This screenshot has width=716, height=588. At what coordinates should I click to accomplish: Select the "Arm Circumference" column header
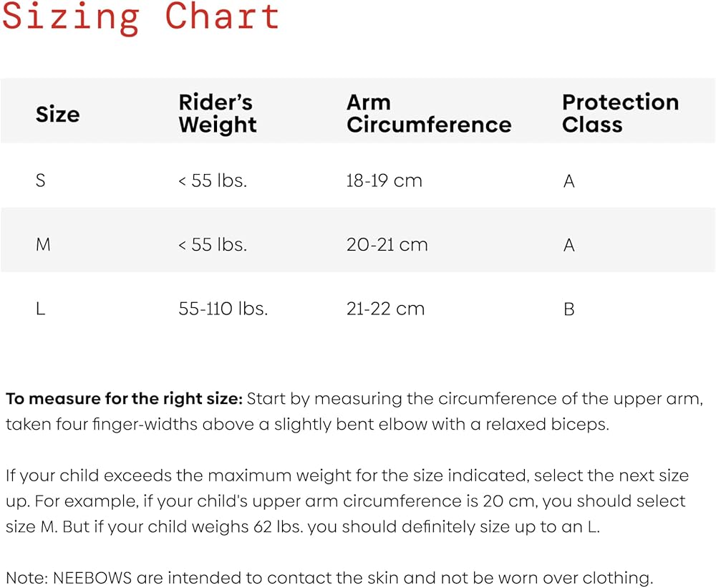click(x=428, y=113)
